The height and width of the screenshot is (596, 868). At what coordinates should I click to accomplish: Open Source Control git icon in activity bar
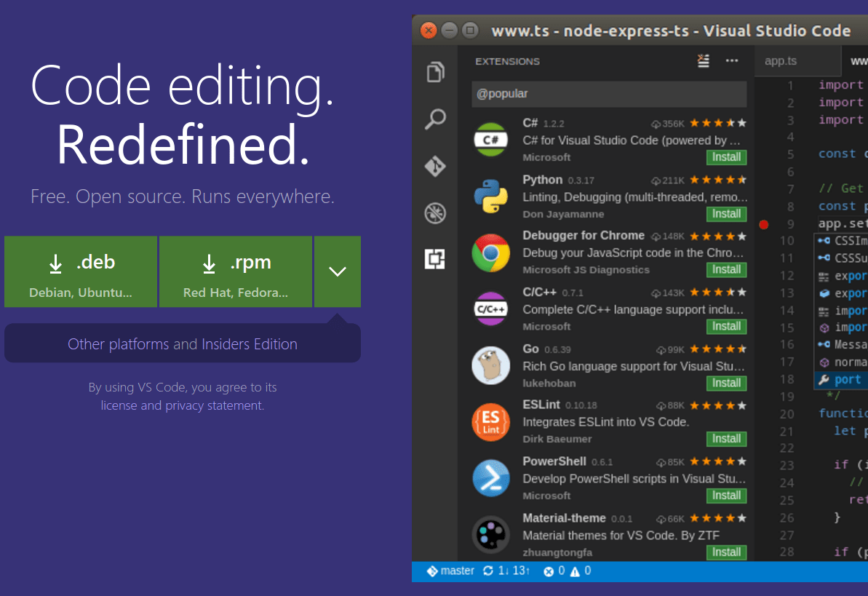pyautogui.click(x=435, y=166)
